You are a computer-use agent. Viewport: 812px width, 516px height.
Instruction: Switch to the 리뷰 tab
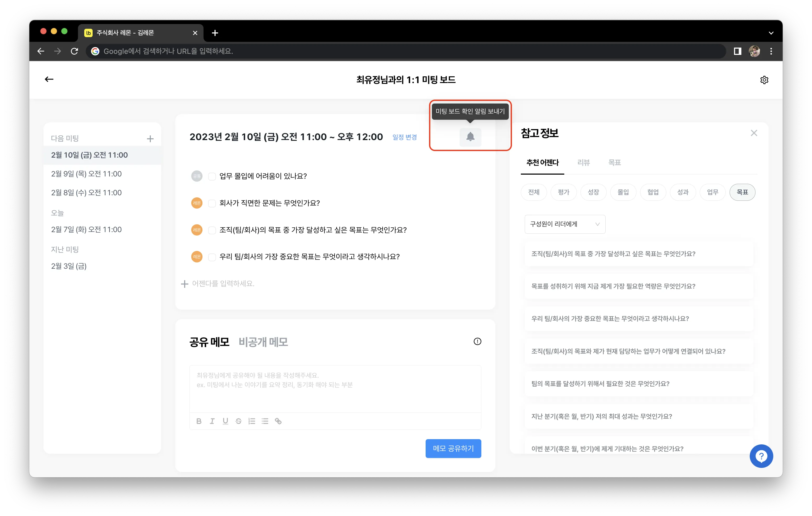click(583, 163)
